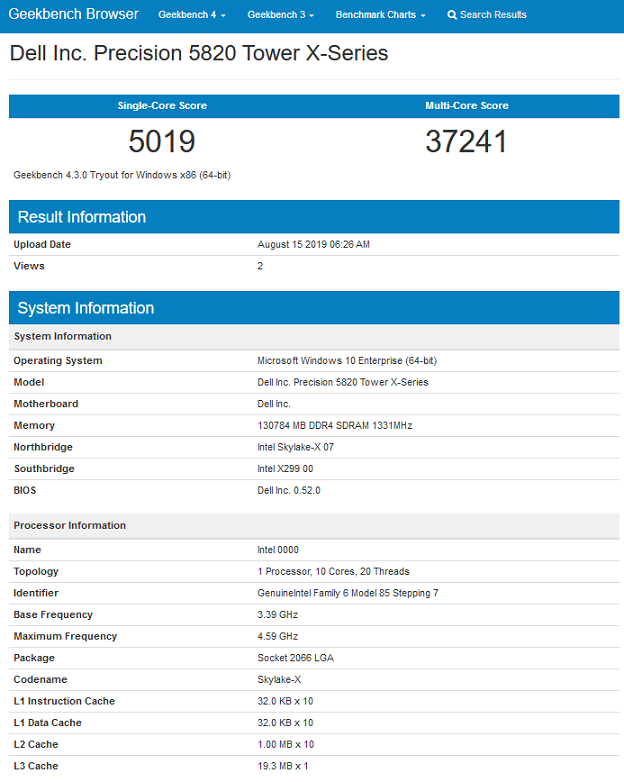
Task: Select Topology value 10 Cores, 20 Threads
Action: tap(333, 572)
